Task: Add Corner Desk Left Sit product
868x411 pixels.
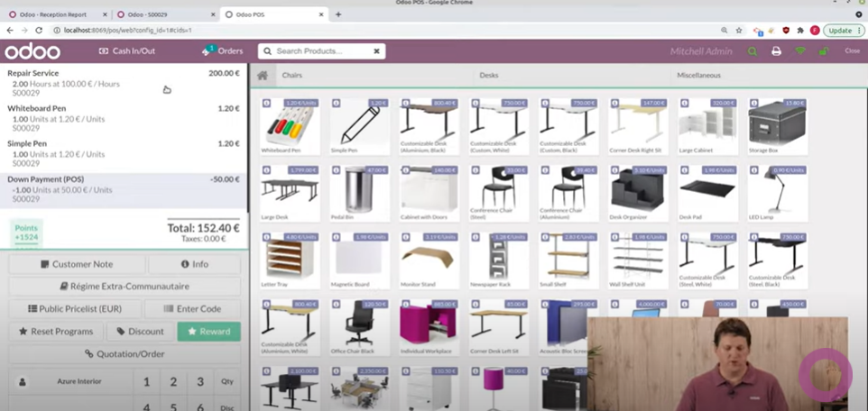Action: point(499,327)
